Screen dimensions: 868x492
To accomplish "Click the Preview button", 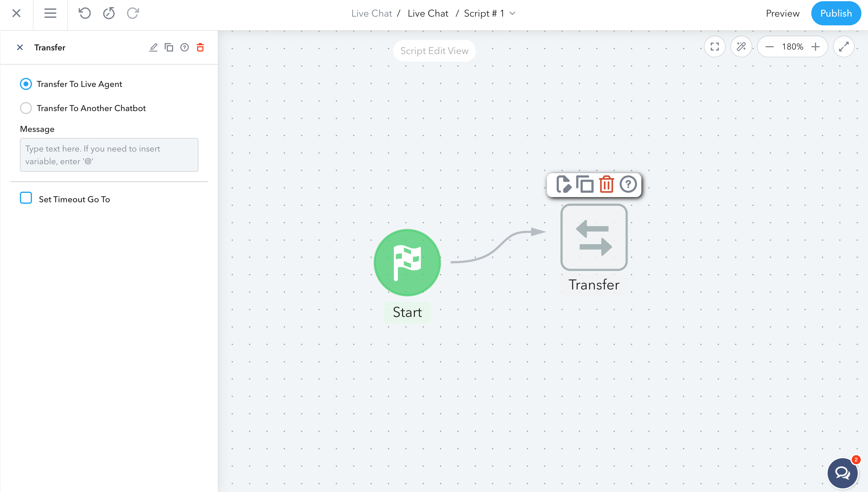I will [x=783, y=13].
